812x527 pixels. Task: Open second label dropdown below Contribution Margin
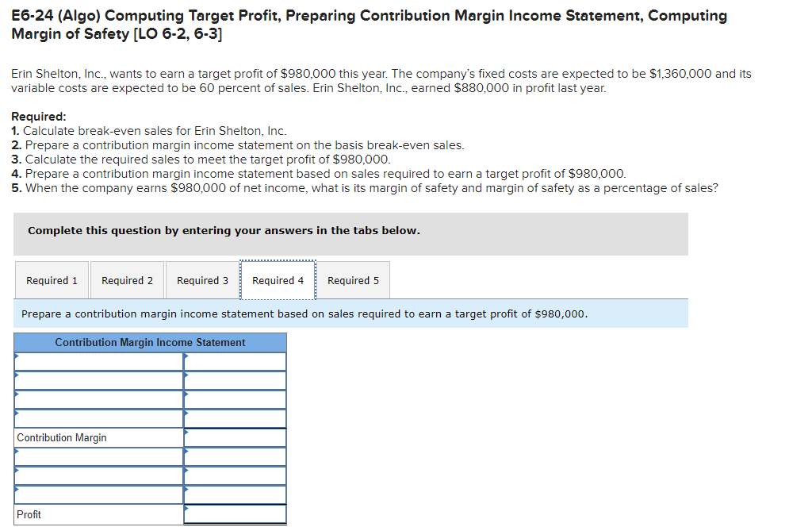(x=99, y=475)
